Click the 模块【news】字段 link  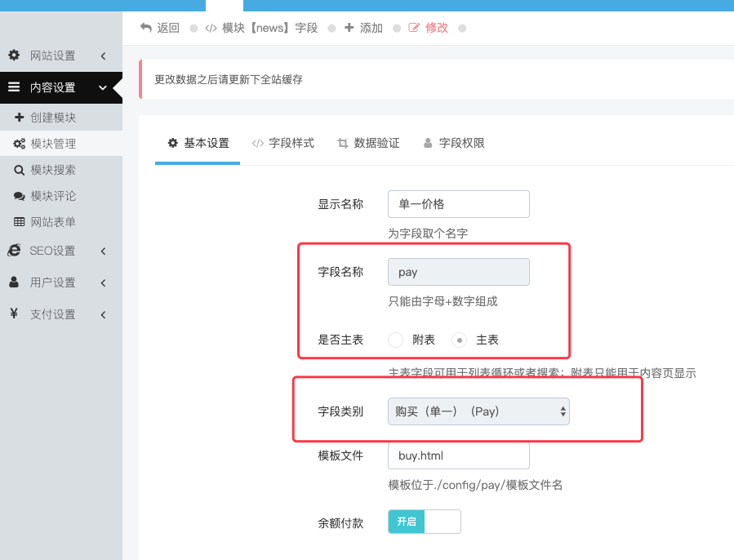[270, 28]
